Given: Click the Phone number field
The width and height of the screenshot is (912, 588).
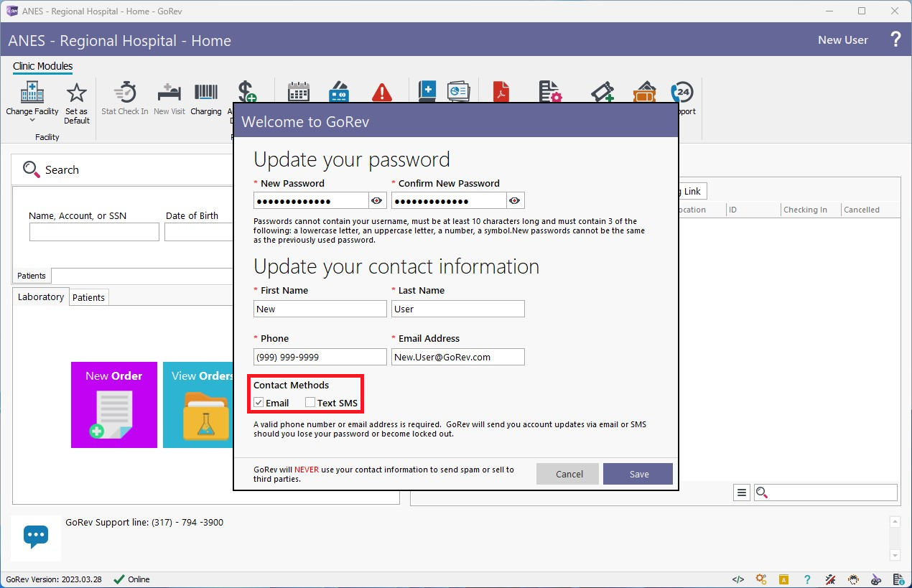Looking at the screenshot, I should (x=320, y=357).
